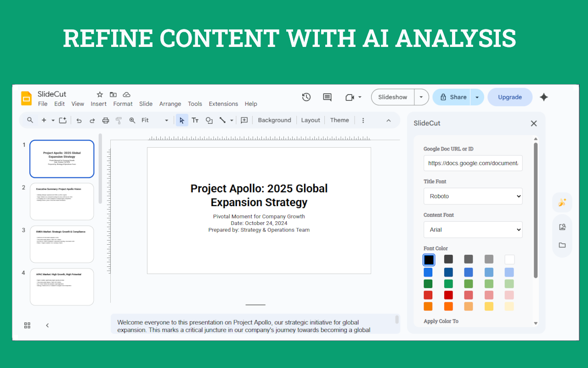Image resolution: width=588 pixels, height=368 pixels.
Task: Expand the line tool dropdown arrow
Action: 232,121
